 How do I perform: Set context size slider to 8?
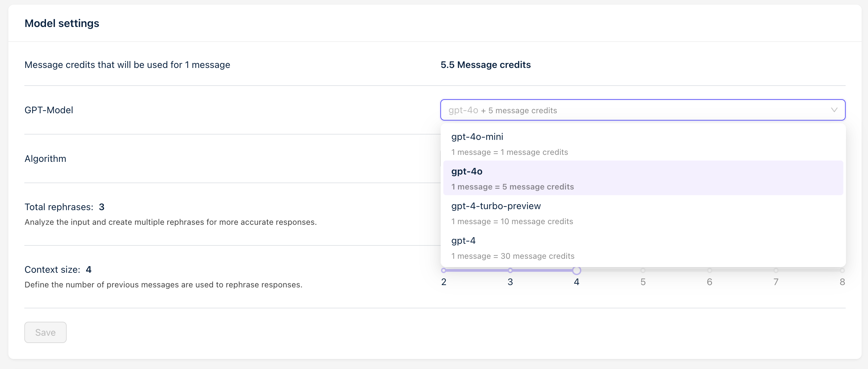point(842,270)
